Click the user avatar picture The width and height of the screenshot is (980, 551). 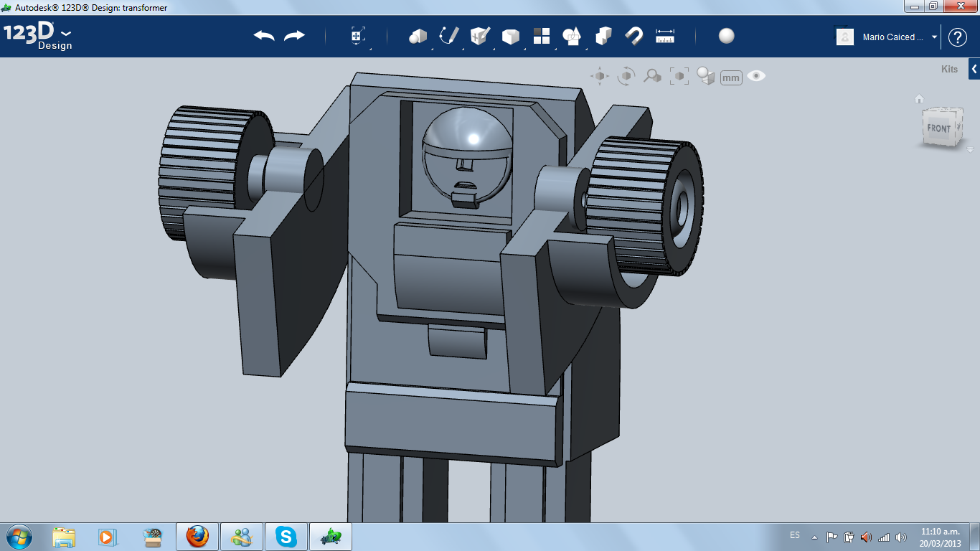click(x=845, y=37)
